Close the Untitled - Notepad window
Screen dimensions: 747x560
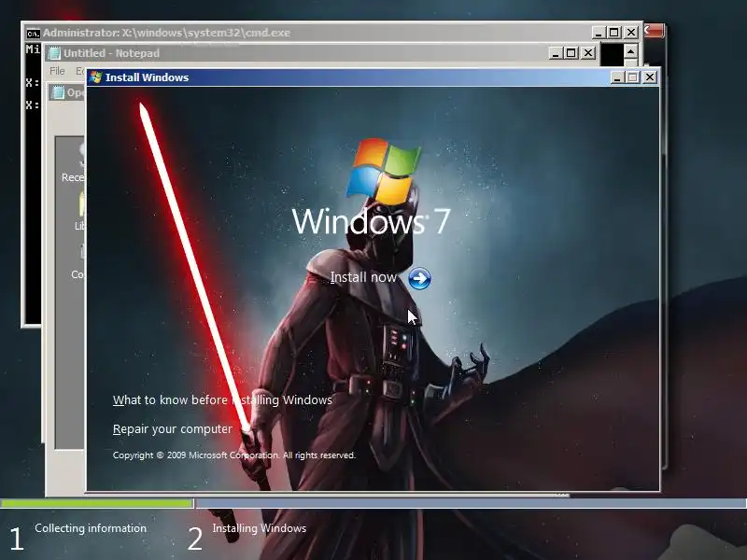click(588, 53)
